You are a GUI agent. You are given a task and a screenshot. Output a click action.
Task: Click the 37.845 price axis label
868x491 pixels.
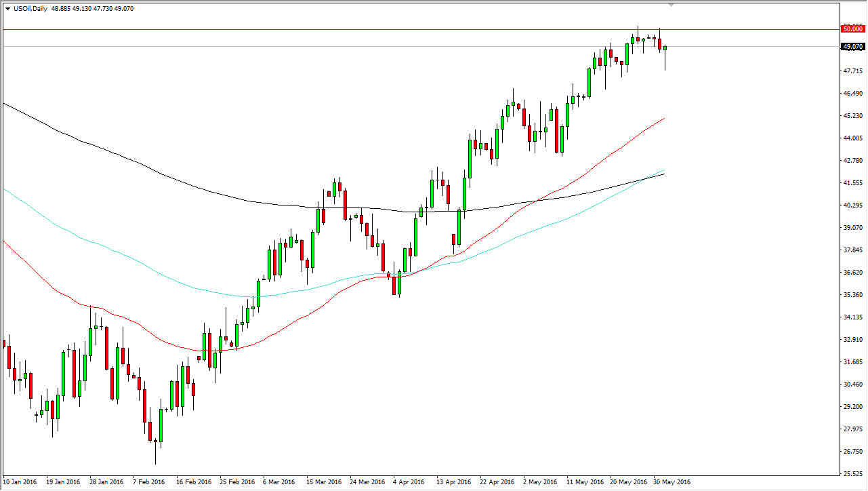click(x=852, y=250)
